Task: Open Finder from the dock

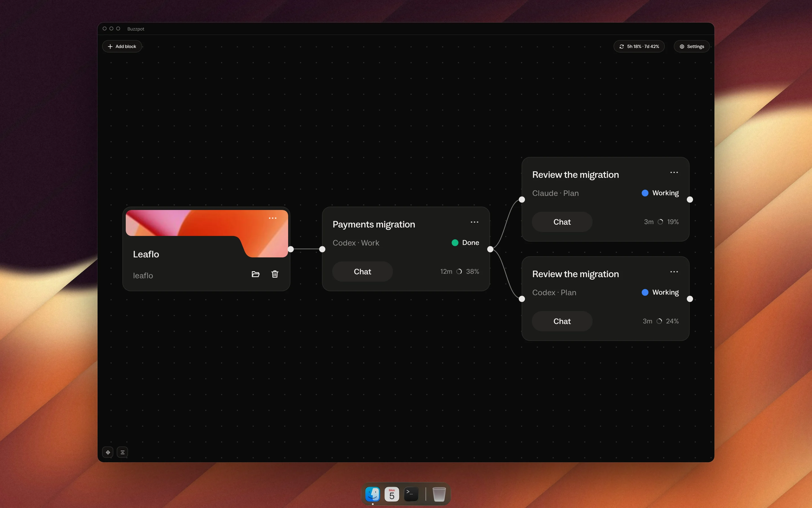Action: tap(372, 494)
